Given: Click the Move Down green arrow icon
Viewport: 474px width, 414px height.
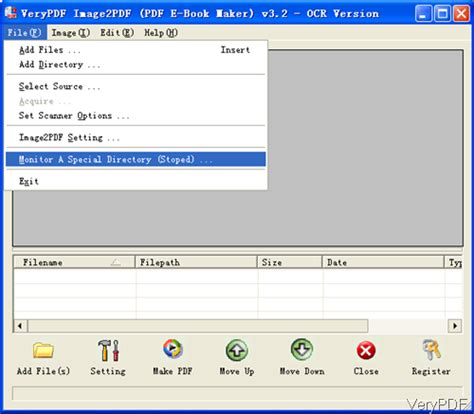Looking at the screenshot, I should point(302,350).
